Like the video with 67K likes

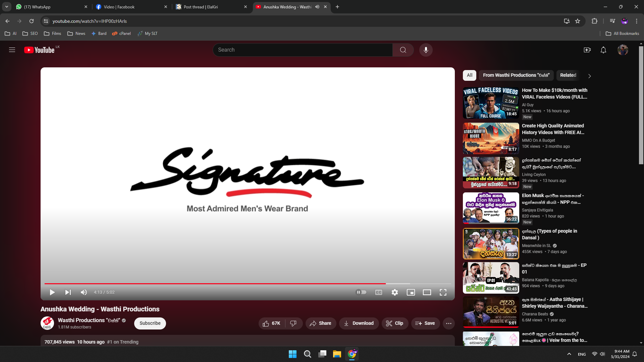(x=272, y=323)
